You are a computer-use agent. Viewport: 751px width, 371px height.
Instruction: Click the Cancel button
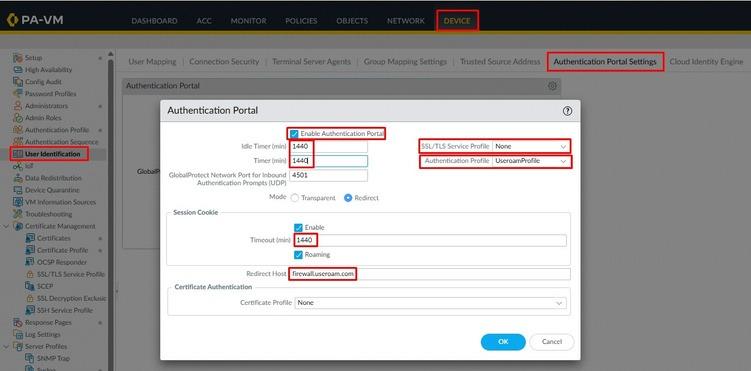coord(552,342)
